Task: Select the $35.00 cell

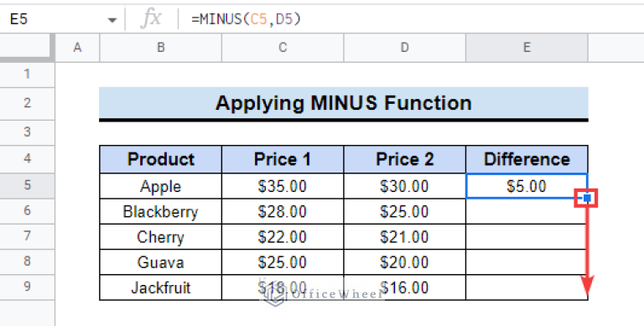Action: (x=283, y=186)
